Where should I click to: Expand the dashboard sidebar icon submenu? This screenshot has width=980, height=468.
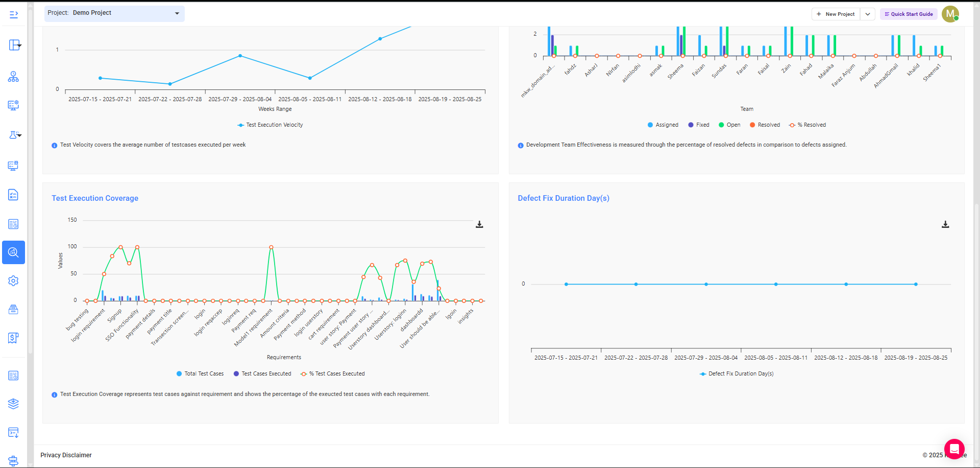[15, 45]
